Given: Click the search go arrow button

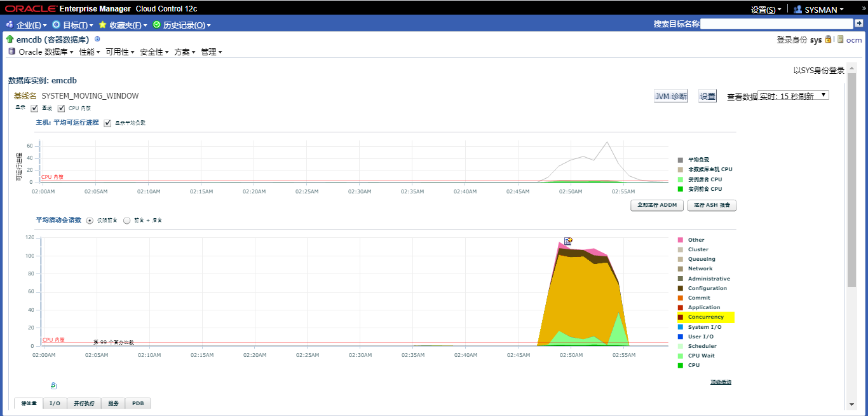Looking at the screenshot, I should pos(858,24).
